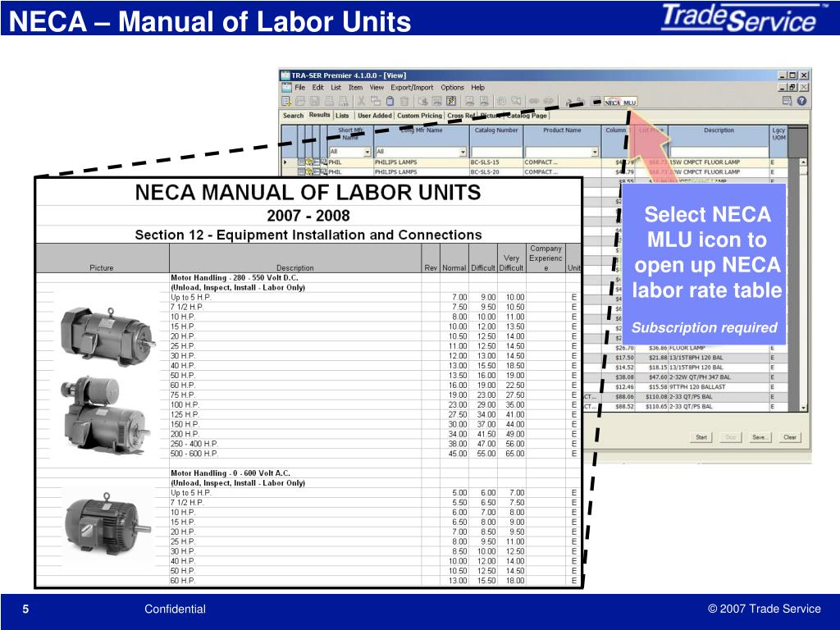Click the Catalog Number filter field

pos(496,152)
